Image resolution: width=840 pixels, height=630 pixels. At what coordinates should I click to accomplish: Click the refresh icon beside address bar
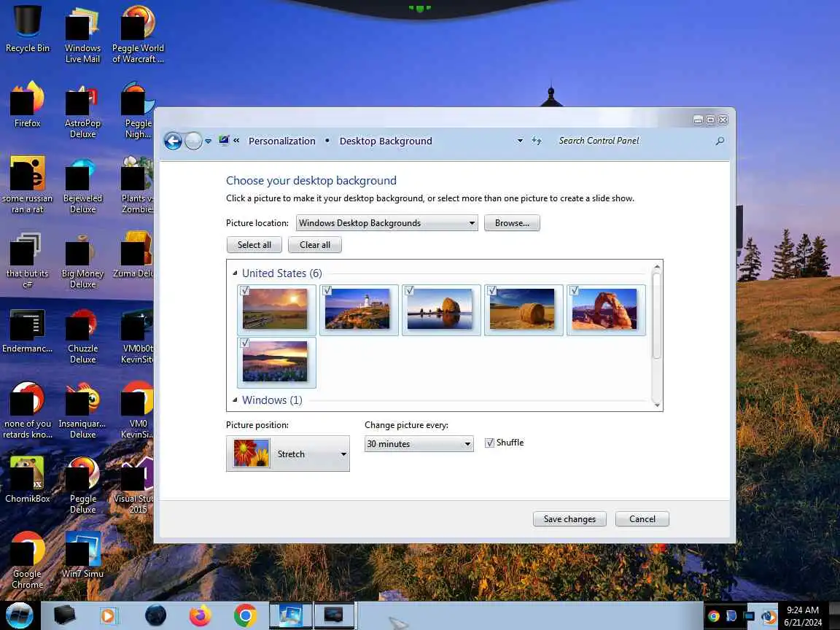(x=536, y=140)
